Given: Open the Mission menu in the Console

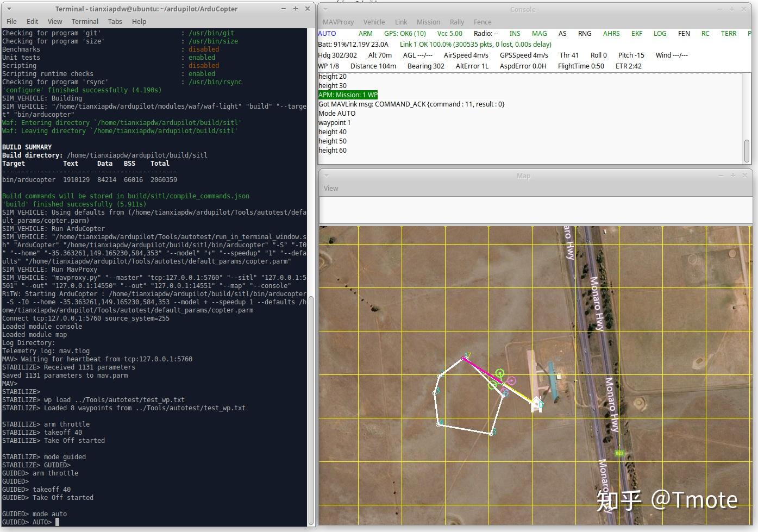Looking at the screenshot, I should coord(428,22).
